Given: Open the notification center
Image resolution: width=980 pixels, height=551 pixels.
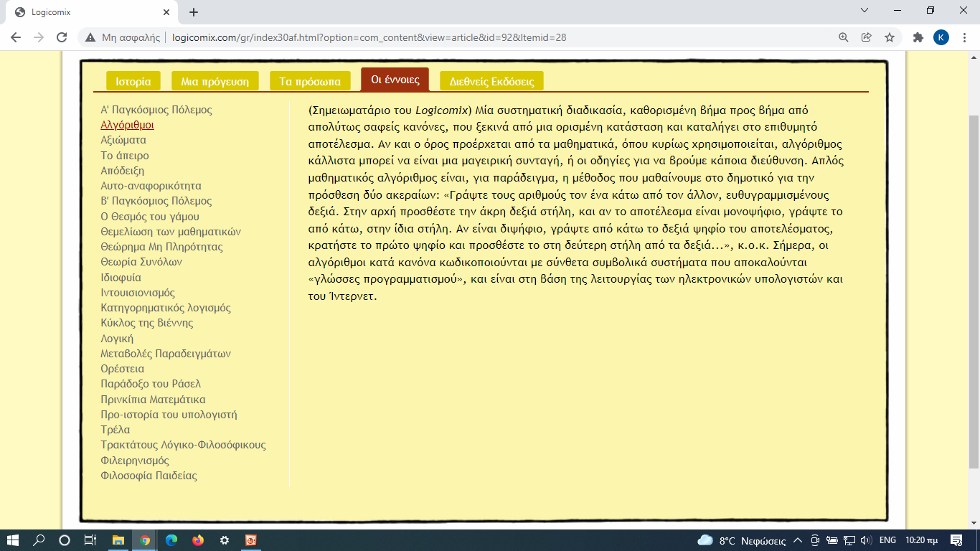Looking at the screenshot, I should [x=956, y=540].
